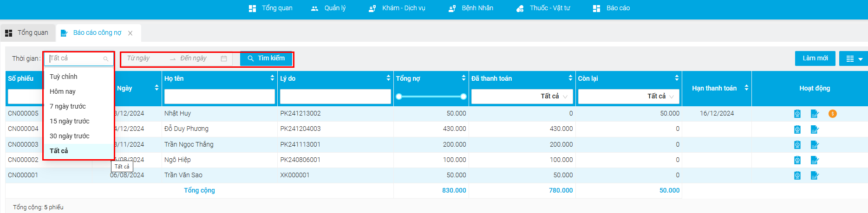The image size is (868, 213).
Task: Click the calendar icon in date range field
Action: [224, 58]
